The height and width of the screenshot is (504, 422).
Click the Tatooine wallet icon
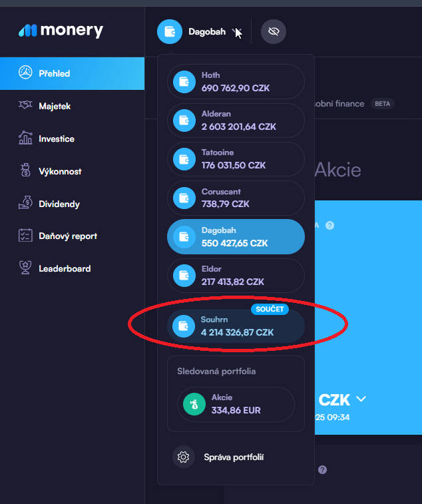click(183, 159)
